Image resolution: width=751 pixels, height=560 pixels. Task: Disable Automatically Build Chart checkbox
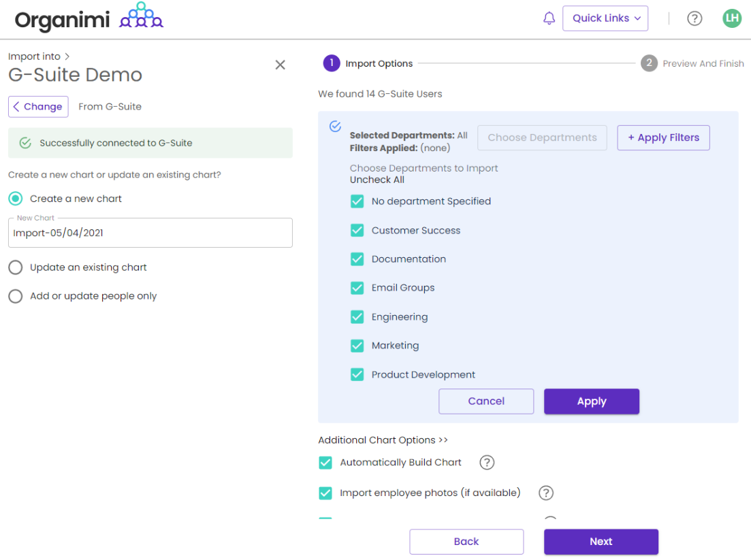point(325,463)
